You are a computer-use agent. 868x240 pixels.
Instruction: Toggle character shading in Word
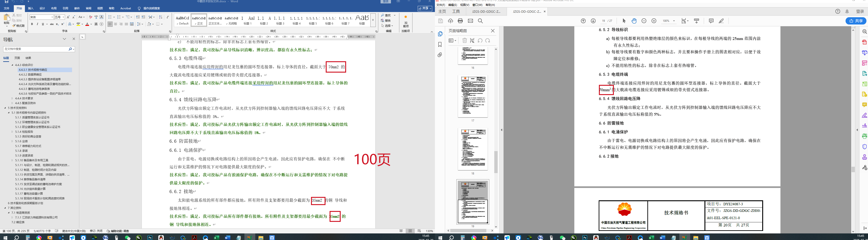pos(96,24)
